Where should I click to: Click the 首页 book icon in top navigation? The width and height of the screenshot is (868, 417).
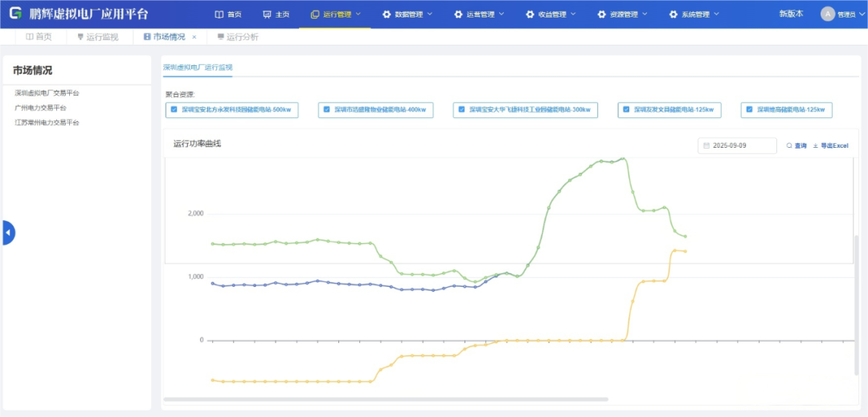(x=219, y=14)
